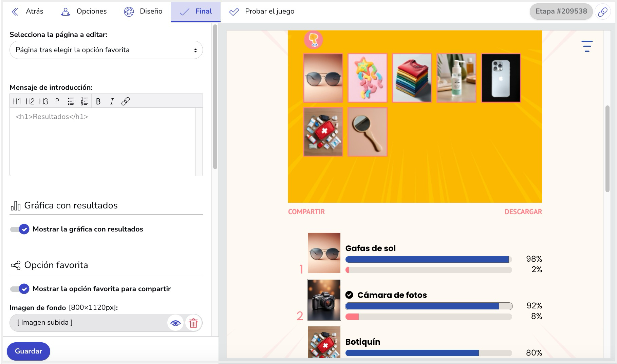
Task: Click the Botiquín result image
Action: tap(324, 342)
